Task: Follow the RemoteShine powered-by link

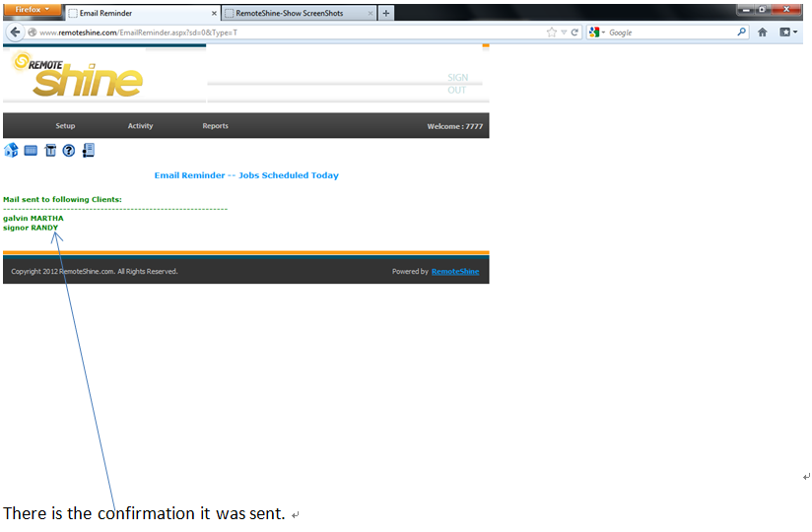Action: coord(455,271)
